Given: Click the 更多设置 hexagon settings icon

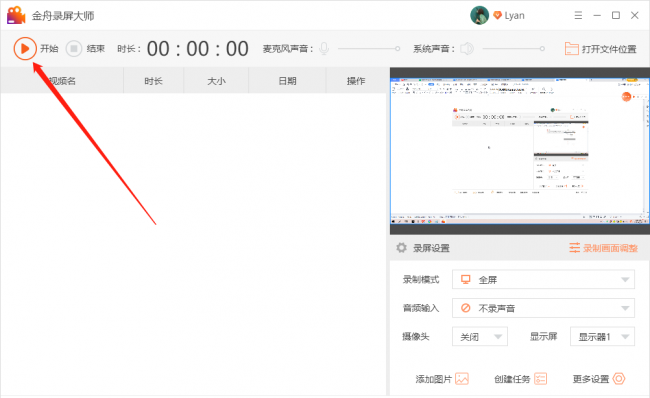Looking at the screenshot, I should [618, 379].
